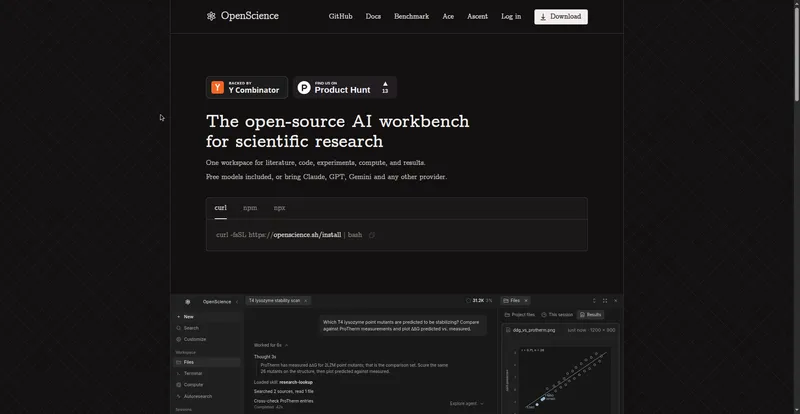Click the 31.2K token usage indicator
The image size is (800, 414).
coord(478,301)
